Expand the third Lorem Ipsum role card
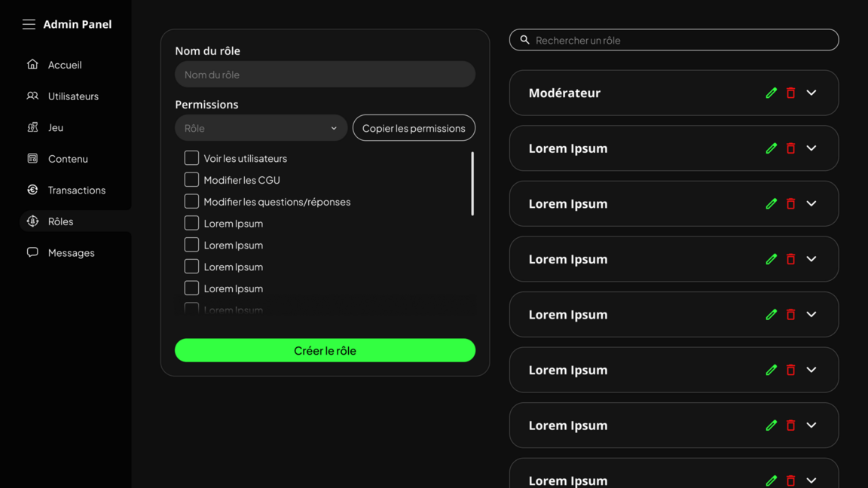868x488 pixels. [x=811, y=259]
